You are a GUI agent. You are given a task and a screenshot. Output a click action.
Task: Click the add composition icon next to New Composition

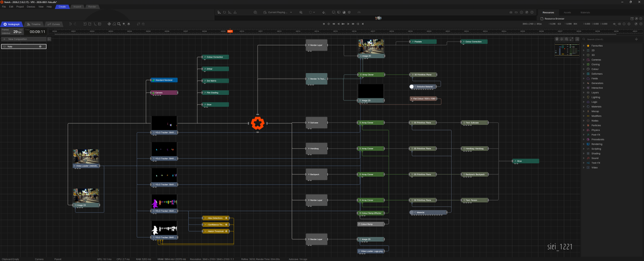(49, 39)
